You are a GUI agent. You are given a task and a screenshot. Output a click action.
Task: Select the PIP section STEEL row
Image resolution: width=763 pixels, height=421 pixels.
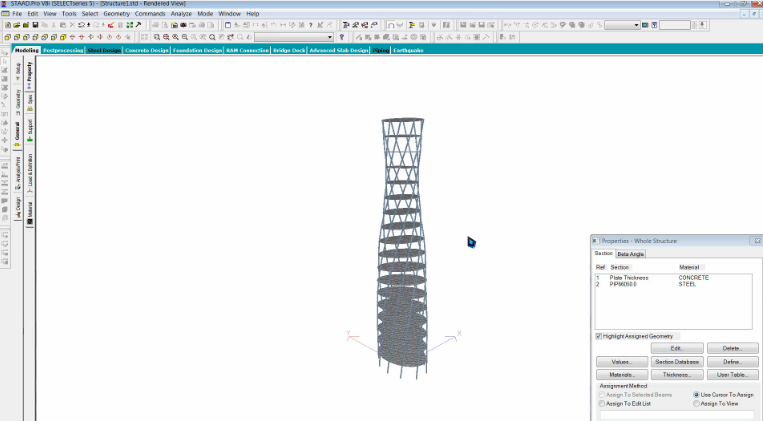[673, 284]
